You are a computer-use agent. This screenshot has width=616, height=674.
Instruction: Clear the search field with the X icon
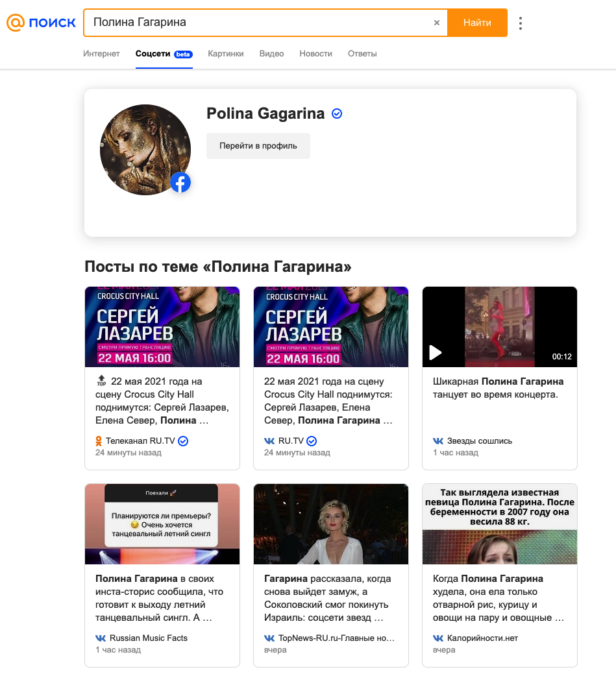[x=437, y=23]
